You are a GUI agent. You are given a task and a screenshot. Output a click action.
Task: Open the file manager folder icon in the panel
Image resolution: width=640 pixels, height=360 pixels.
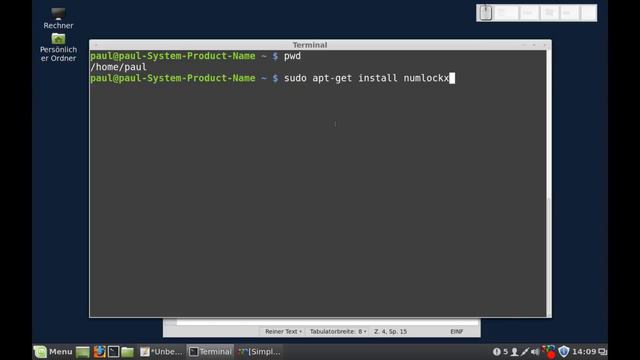pos(127,351)
